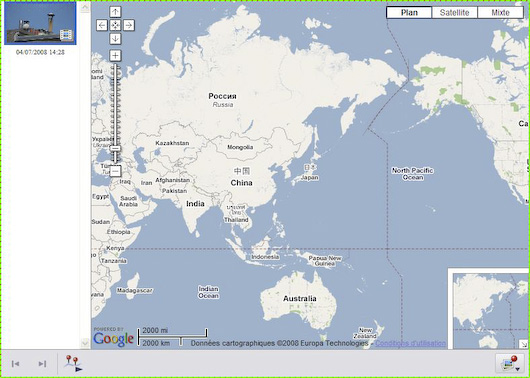Zoom out with the minus button
Viewport: 530px width, 378px height.
(x=115, y=171)
